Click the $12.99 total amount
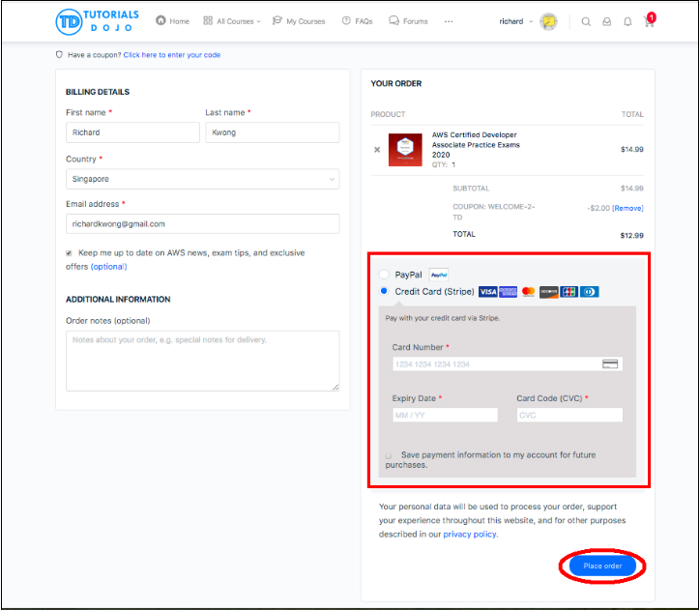 631,236
